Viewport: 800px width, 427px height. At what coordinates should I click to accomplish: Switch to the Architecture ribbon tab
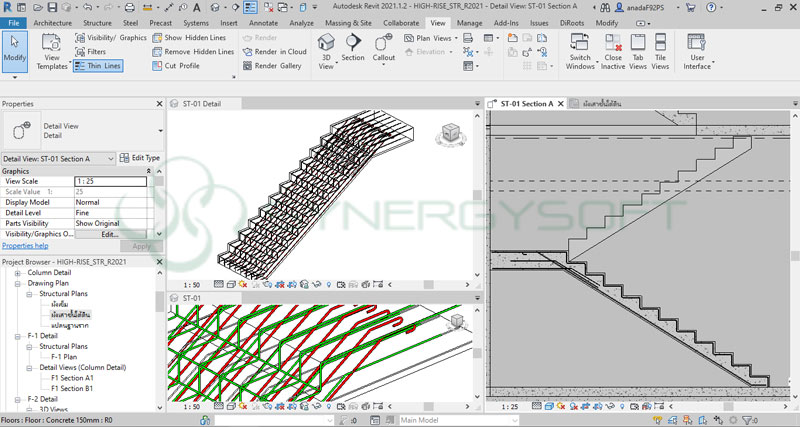pyautogui.click(x=52, y=22)
